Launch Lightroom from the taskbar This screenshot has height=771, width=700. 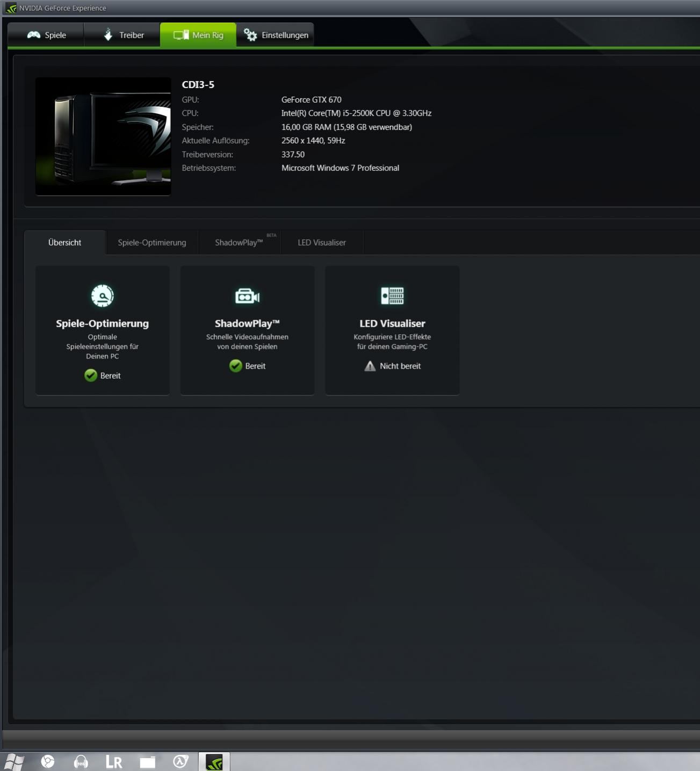click(114, 762)
